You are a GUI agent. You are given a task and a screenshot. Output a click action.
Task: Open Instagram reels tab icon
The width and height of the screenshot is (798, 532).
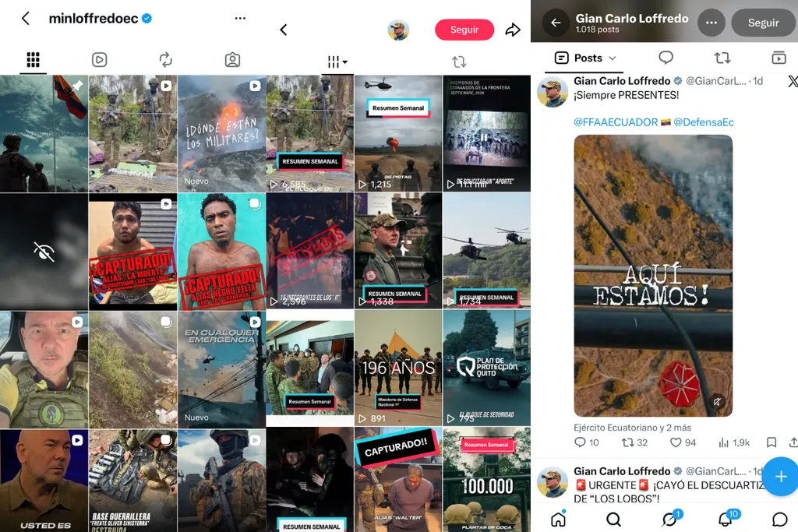tap(99, 60)
